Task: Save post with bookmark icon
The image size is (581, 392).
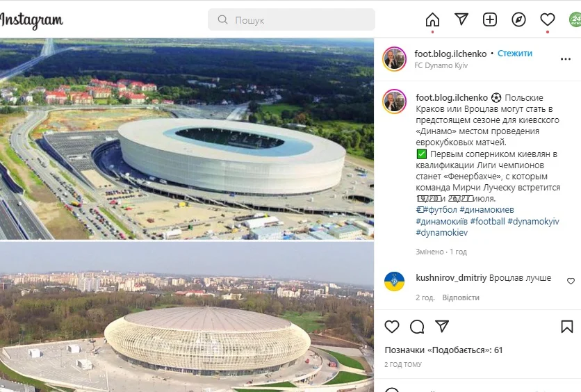Action: pos(567,327)
